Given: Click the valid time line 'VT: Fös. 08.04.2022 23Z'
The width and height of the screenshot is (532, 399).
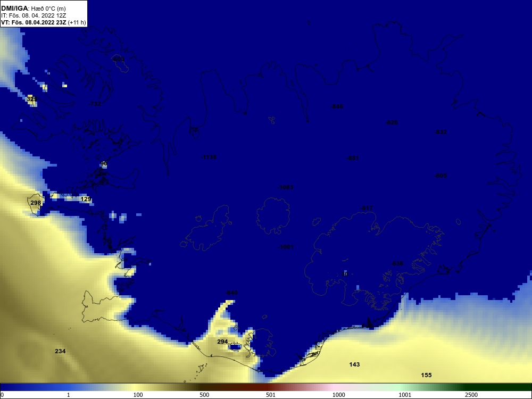Looking at the screenshot, I should click(x=34, y=23).
